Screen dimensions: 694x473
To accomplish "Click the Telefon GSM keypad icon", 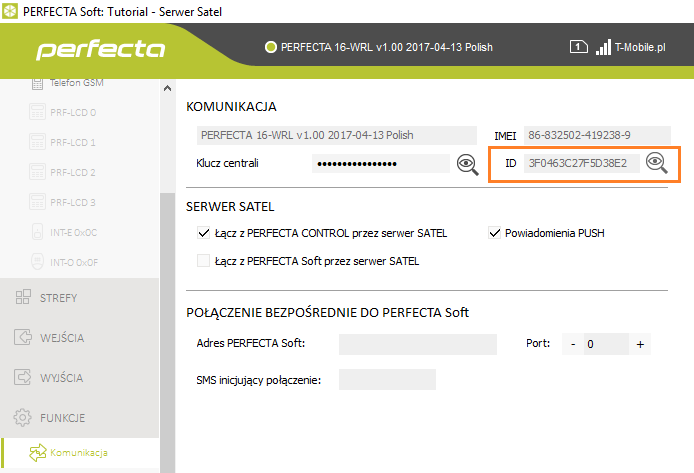I will coord(37,83).
